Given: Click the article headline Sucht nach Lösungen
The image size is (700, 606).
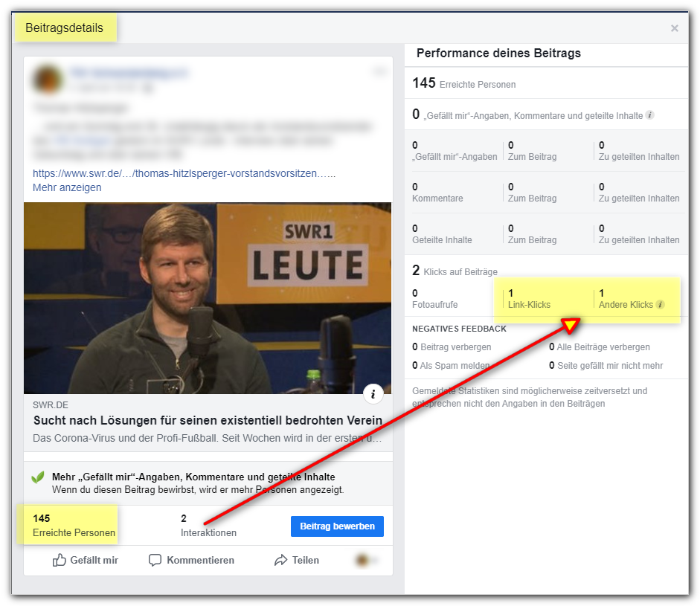Looking at the screenshot, I should coord(208,420).
